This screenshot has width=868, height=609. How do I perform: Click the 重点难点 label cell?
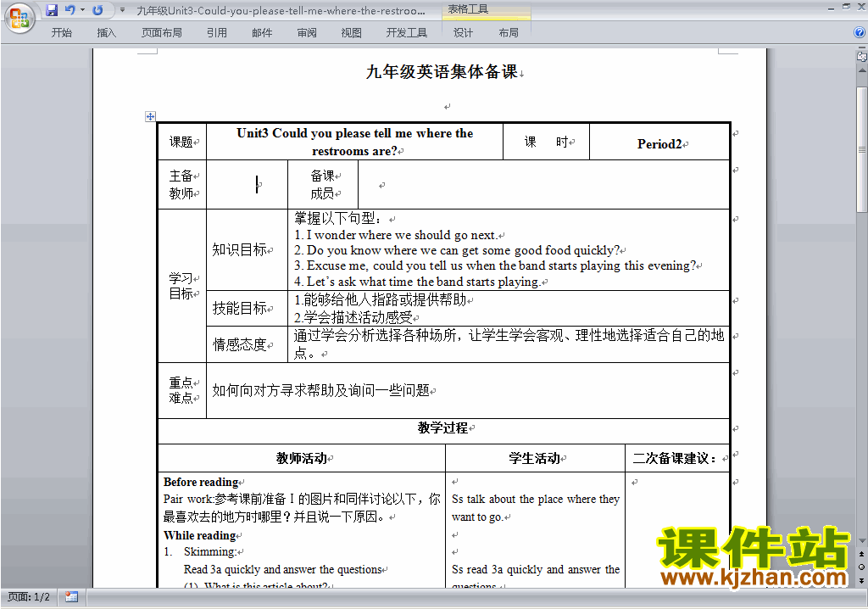pyautogui.click(x=182, y=390)
